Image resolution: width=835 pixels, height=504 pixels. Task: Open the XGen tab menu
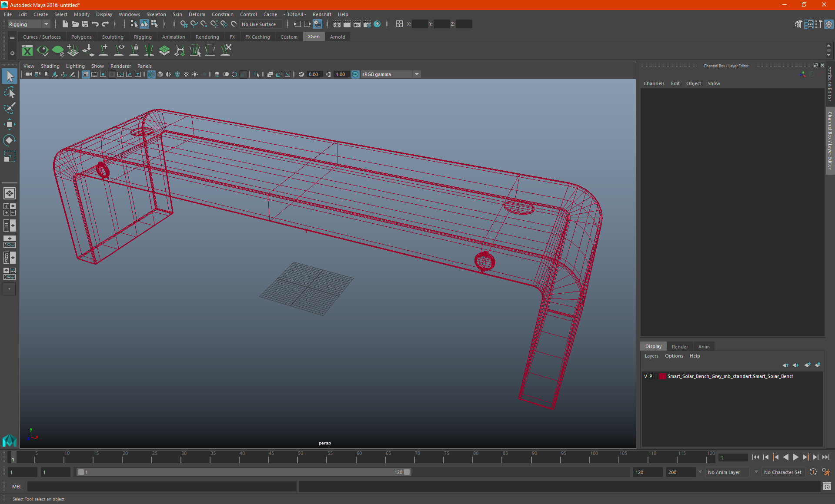314,37
